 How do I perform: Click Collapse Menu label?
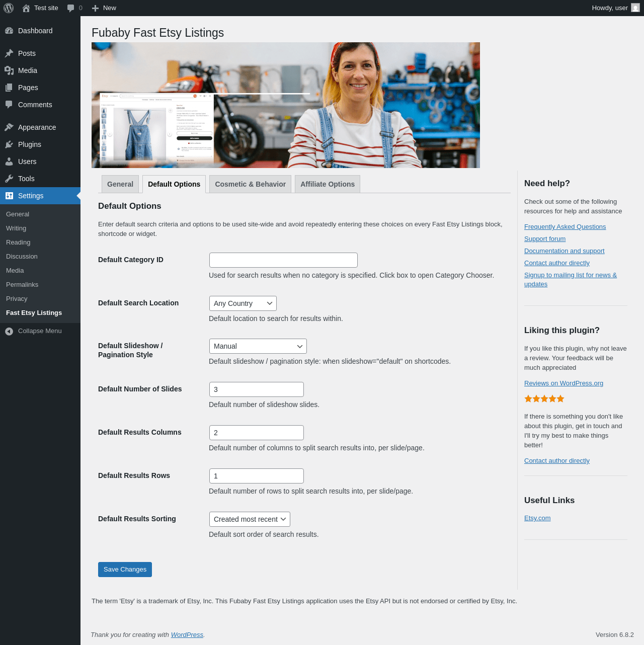(40, 331)
